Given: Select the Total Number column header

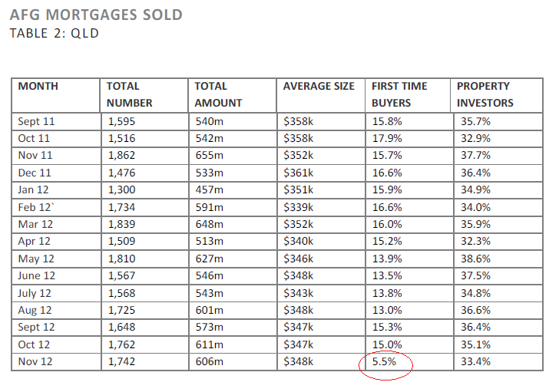Looking at the screenshot, I should click(x=129, y=94).
